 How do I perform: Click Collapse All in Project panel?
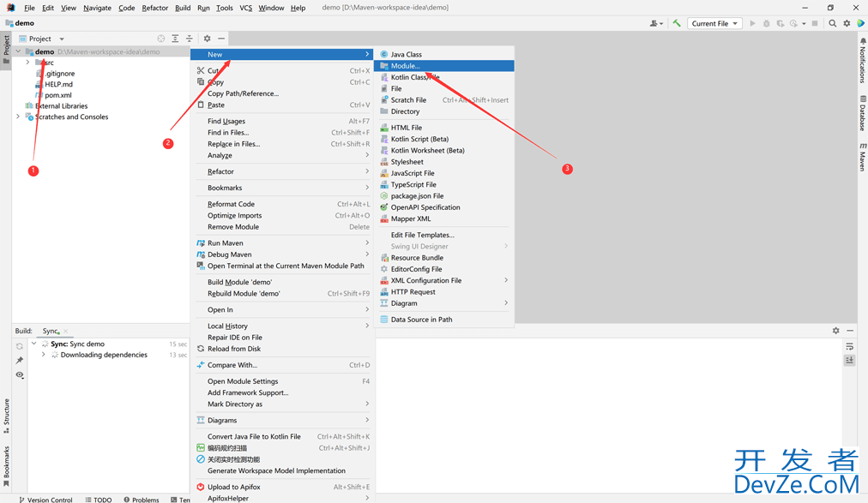(190, 39)
